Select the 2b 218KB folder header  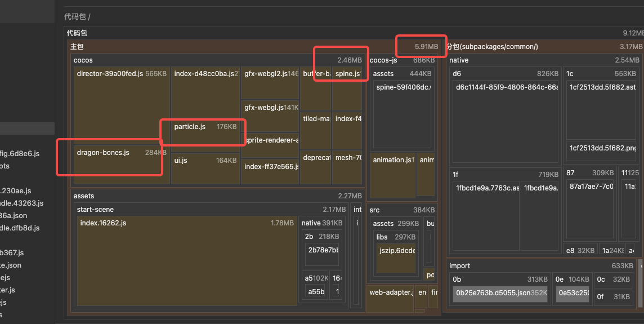click(322, 237)
